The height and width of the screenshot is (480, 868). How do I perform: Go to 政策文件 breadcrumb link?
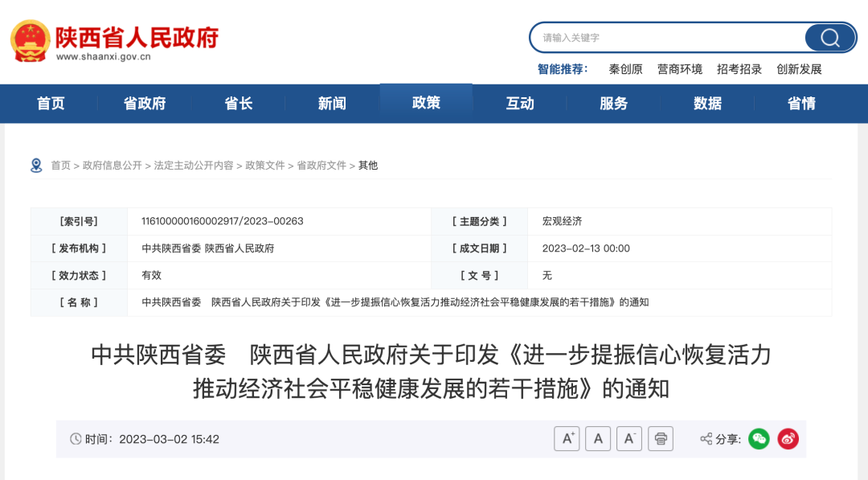tap(265, 166)
